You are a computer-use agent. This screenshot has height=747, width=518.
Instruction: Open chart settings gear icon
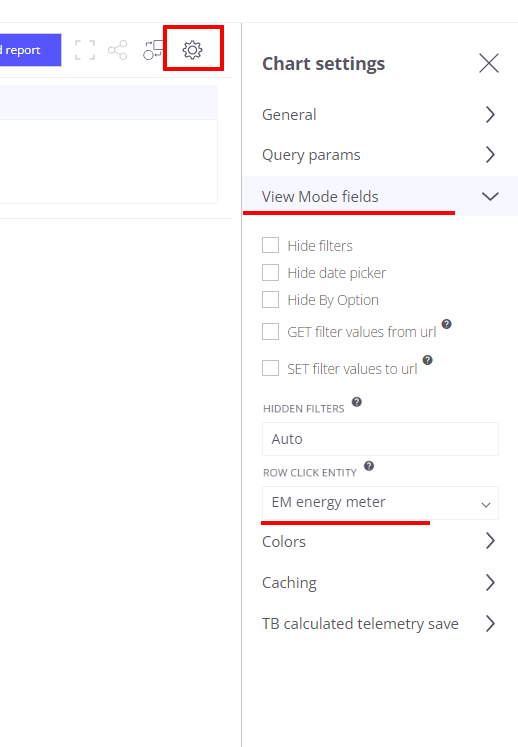[193, 50]
